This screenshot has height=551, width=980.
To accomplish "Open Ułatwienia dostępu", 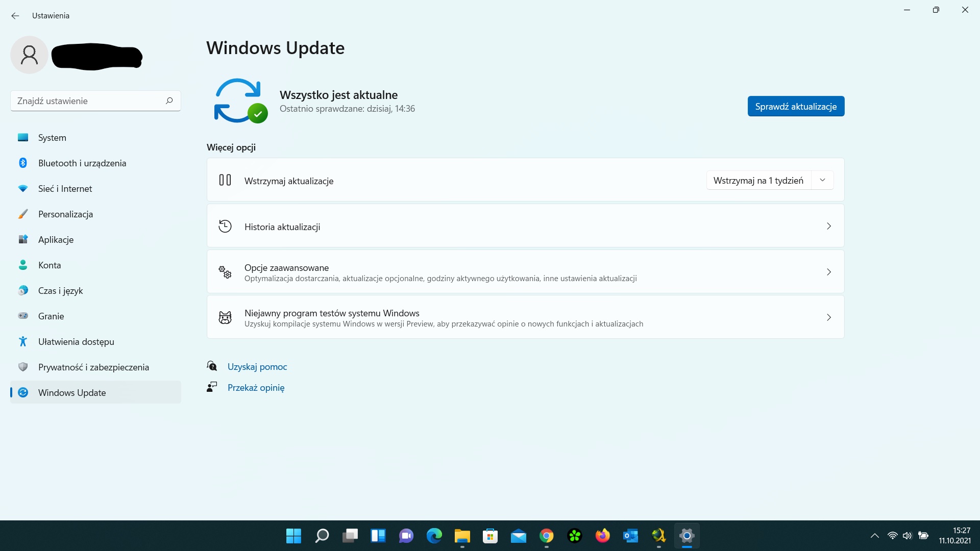I will click(95, 341).
